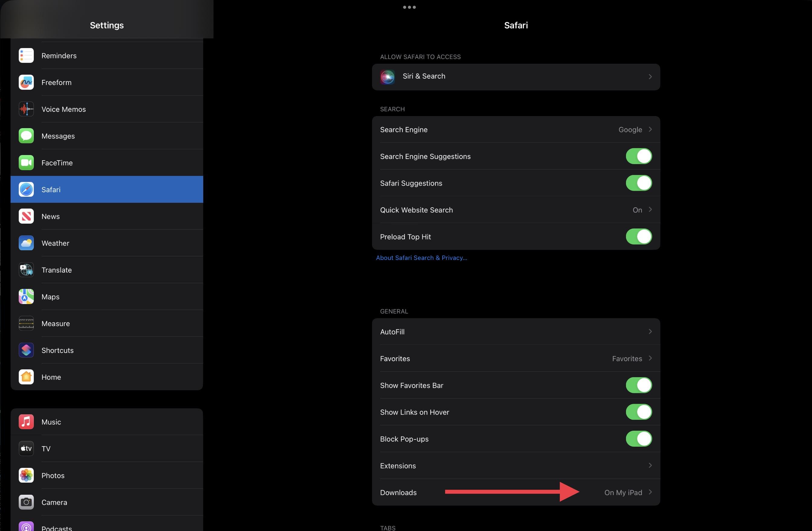Select the Voice Memos waveform icon
Screen dimensions: 812x531
click(26, 109)
